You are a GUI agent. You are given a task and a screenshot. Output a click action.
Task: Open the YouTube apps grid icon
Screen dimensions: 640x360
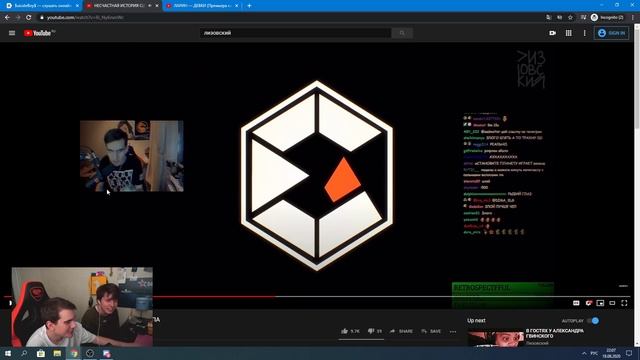pos(569,33)
